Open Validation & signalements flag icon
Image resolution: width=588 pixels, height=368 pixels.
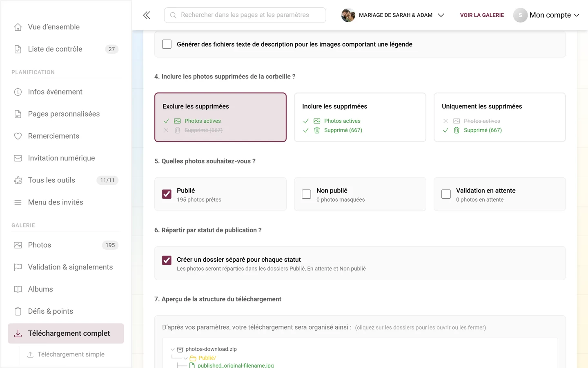[18, 267]
